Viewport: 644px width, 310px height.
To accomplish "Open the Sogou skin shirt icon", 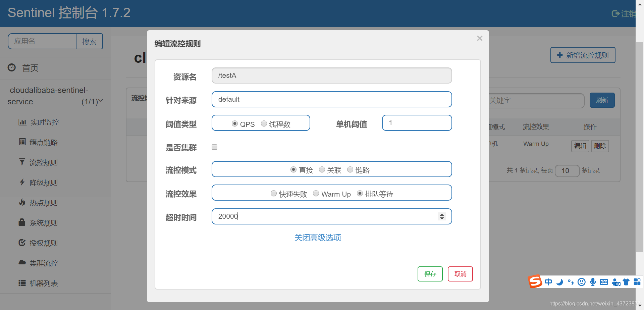I will click(626, 282).
